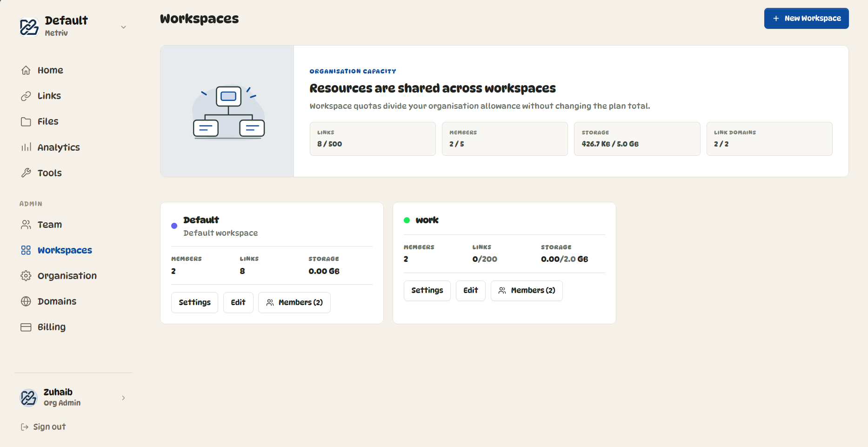Screen dimensions: 868x447
Task: Expand Zuhaib's profile chevron
Action: 123,398
